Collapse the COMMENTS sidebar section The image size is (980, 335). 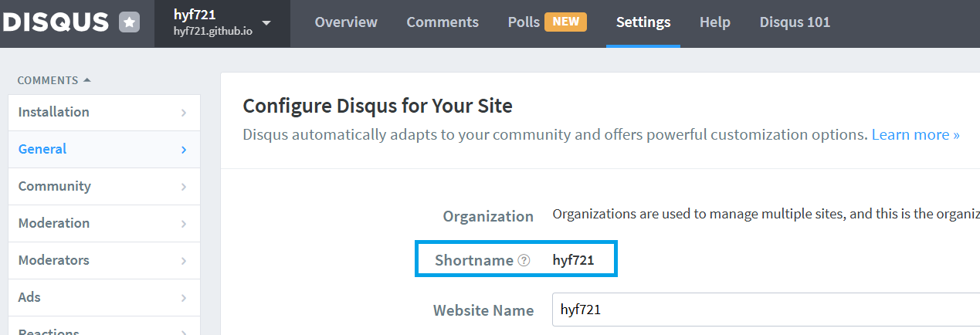click(54, 80)
